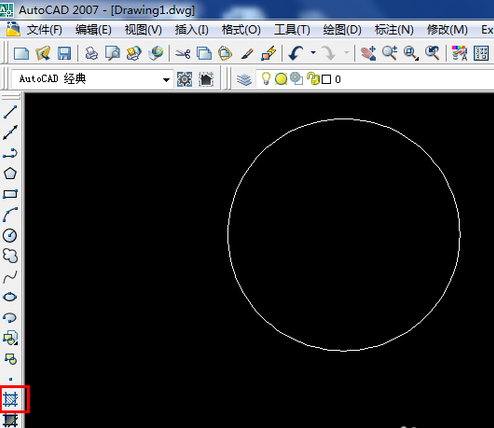Toggle layer lock padlock icon

(313, 79)
